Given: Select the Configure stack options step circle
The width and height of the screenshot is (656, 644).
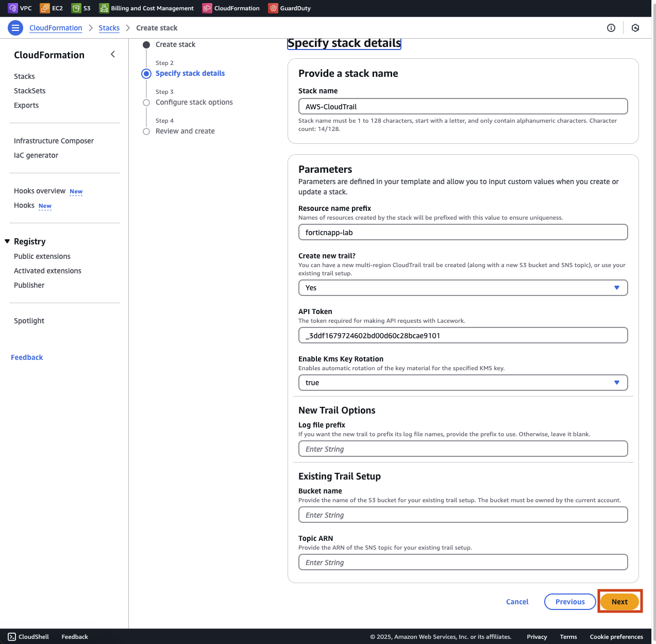Looking at the screenshot, I should 146,103.
